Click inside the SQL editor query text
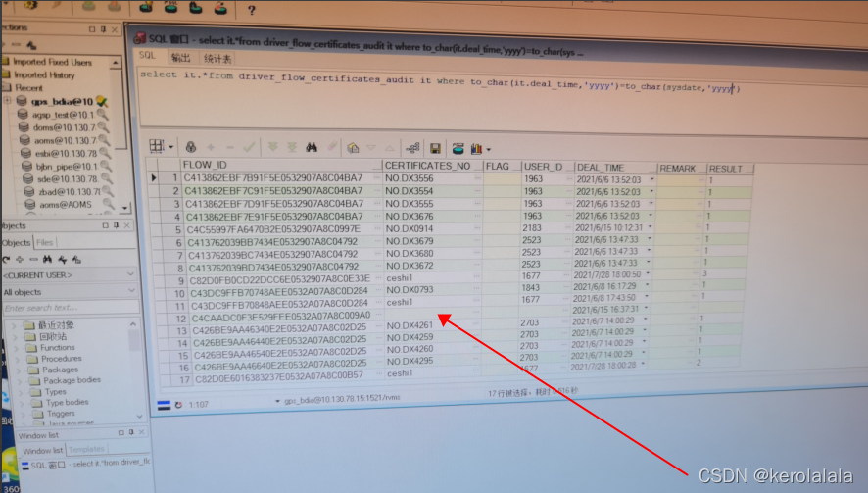The image size is (868, 493). pos(440,82)
